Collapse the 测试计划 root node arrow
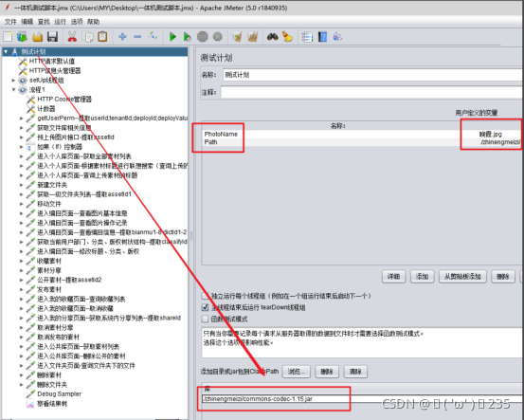 pyautogui.click(x=6, y=51)
